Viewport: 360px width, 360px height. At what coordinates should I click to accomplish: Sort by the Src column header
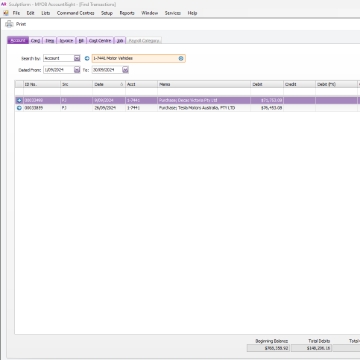[x=76, y=84]
